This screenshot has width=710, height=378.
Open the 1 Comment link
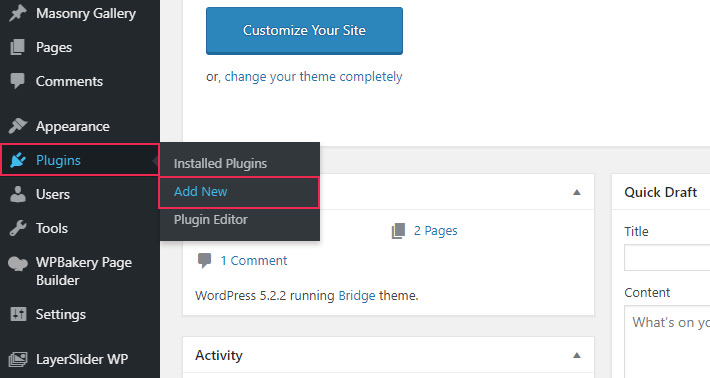click(254, 261)
